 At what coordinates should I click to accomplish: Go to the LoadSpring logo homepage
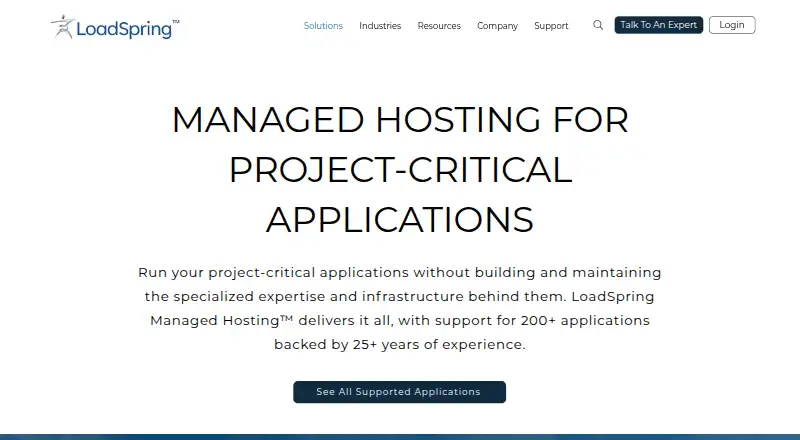click(x=115, y=27)
